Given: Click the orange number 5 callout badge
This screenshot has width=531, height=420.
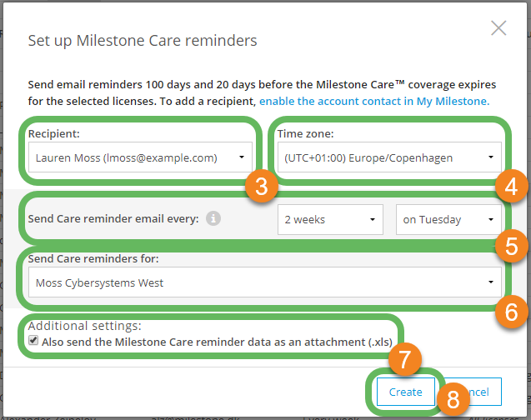Looking at the screenshot, I should [511, 247].
